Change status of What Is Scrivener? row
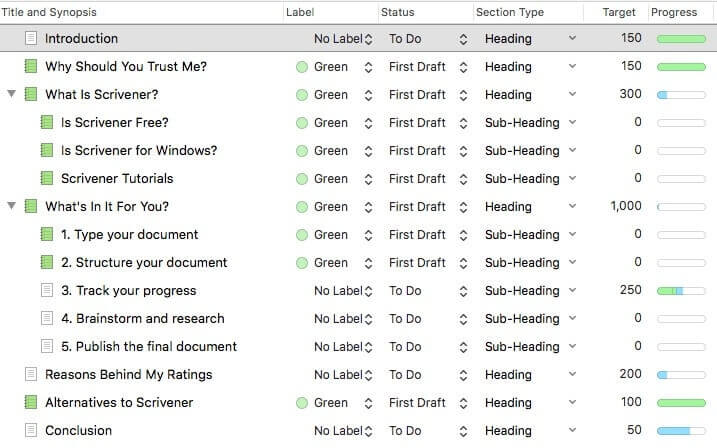 463,95
